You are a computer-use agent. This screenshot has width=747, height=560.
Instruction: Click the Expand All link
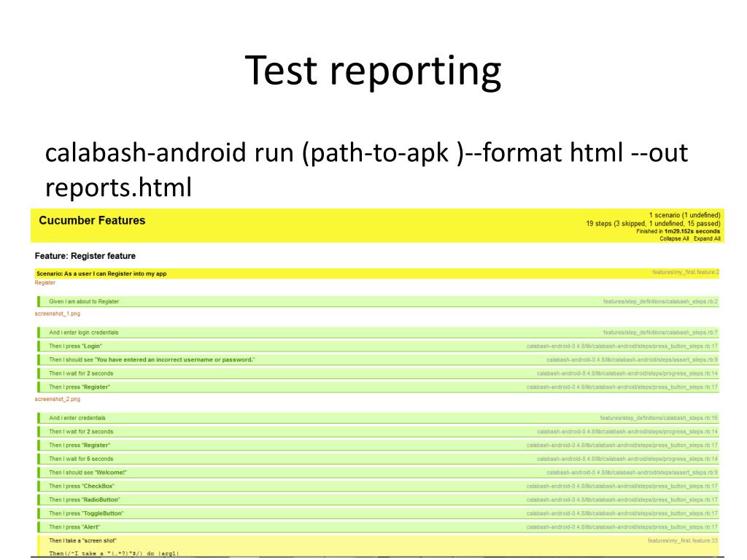pyautogui.click(x=707, y=238)
